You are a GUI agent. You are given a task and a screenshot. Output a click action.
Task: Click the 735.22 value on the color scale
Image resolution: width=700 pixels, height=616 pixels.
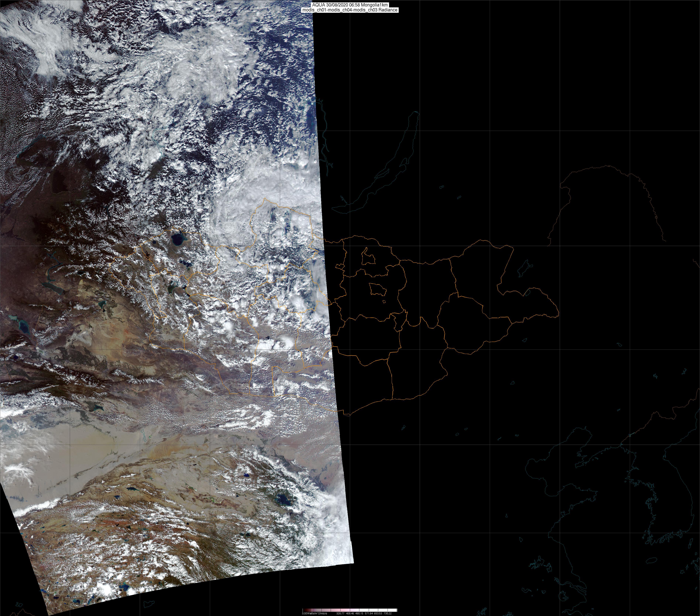click(x=388, y=614)
